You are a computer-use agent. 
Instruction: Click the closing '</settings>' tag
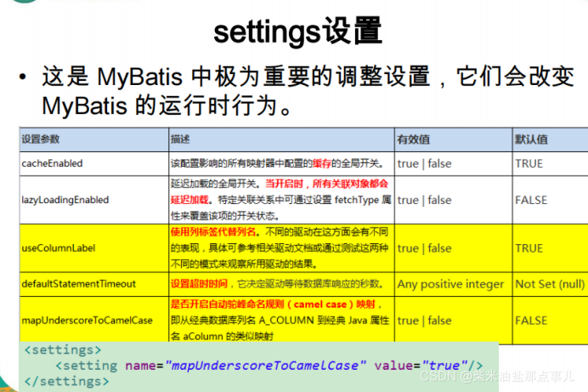coord(66,381)
